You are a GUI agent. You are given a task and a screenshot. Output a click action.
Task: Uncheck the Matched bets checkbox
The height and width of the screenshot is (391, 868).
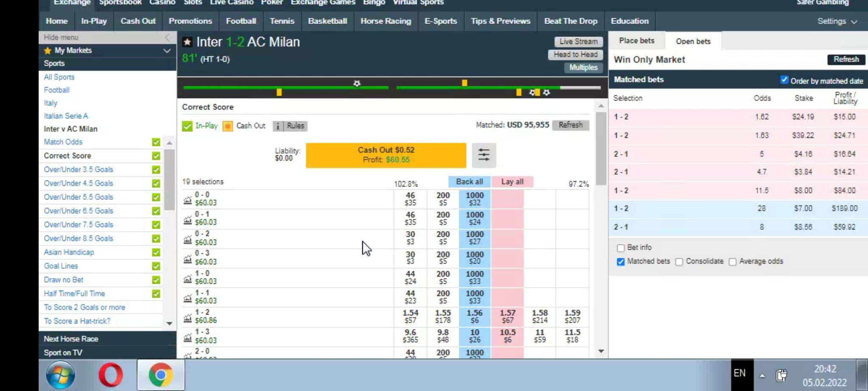pyautogui.click(x=620, y=262)
